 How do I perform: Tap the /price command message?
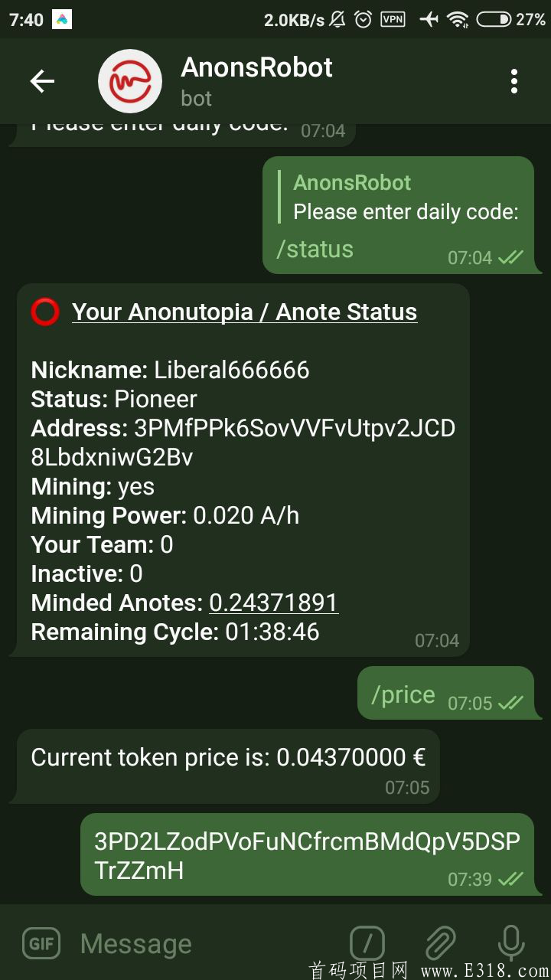tap(403, 694)
